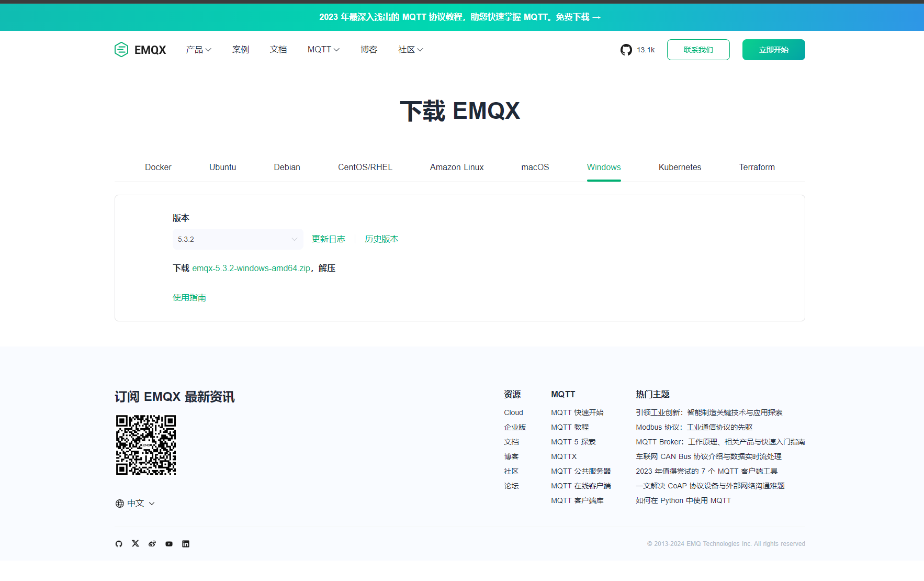Open the GitHub icon with 13.1k stars
Image resolution: width=924 pixels, height=581 pixels.
click(x=626, y=50)
